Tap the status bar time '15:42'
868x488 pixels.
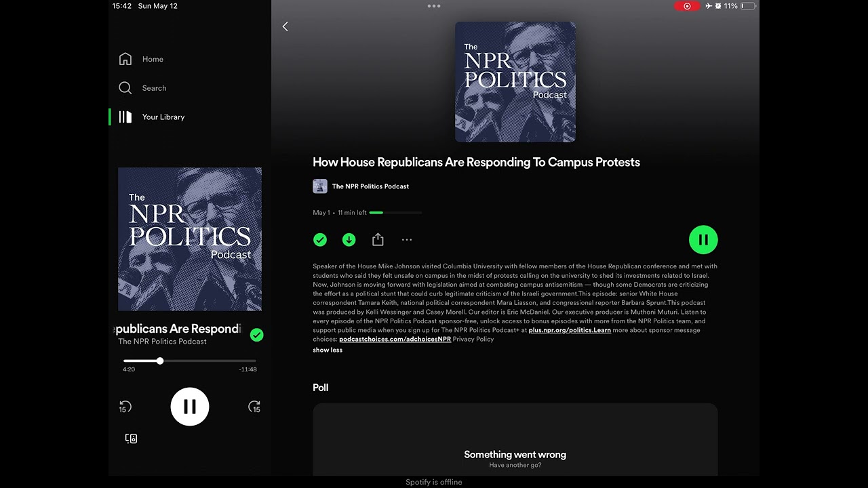tap(122, 6)
